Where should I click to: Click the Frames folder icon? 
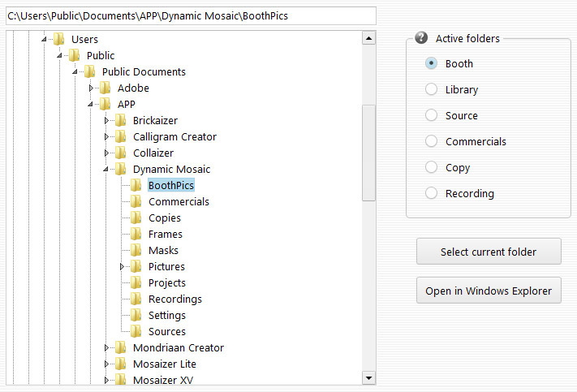click(136, 234)
